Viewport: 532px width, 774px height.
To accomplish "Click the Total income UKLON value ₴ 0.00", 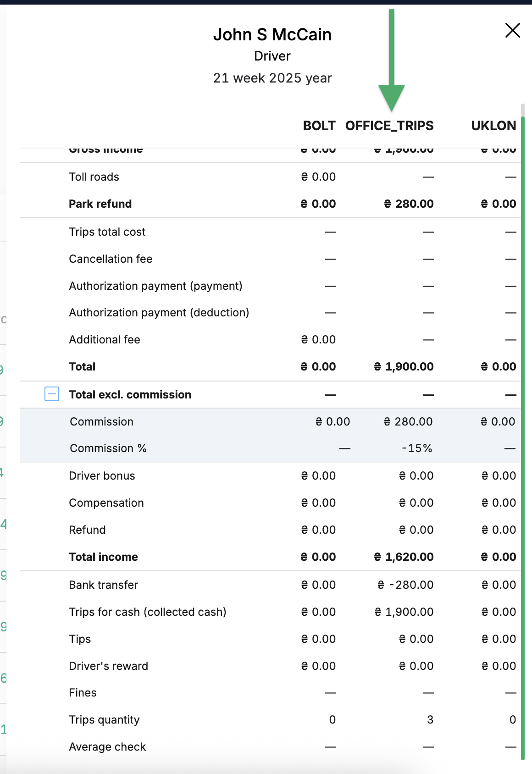I will 499,557.
